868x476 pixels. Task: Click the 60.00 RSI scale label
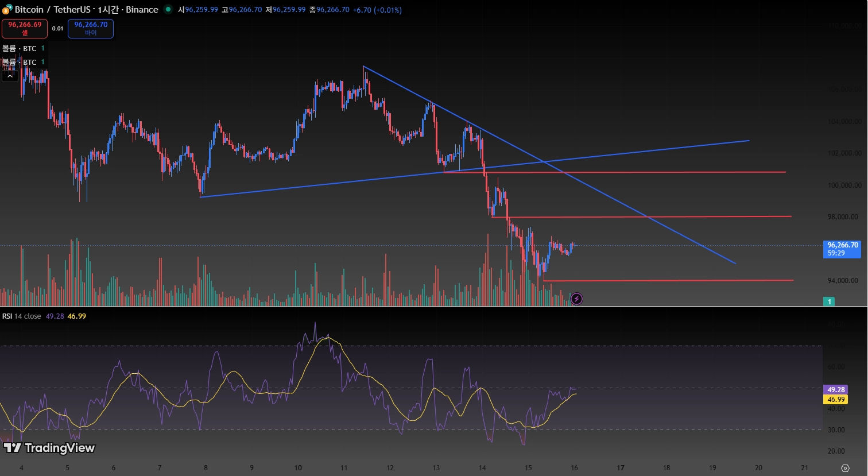836,367
